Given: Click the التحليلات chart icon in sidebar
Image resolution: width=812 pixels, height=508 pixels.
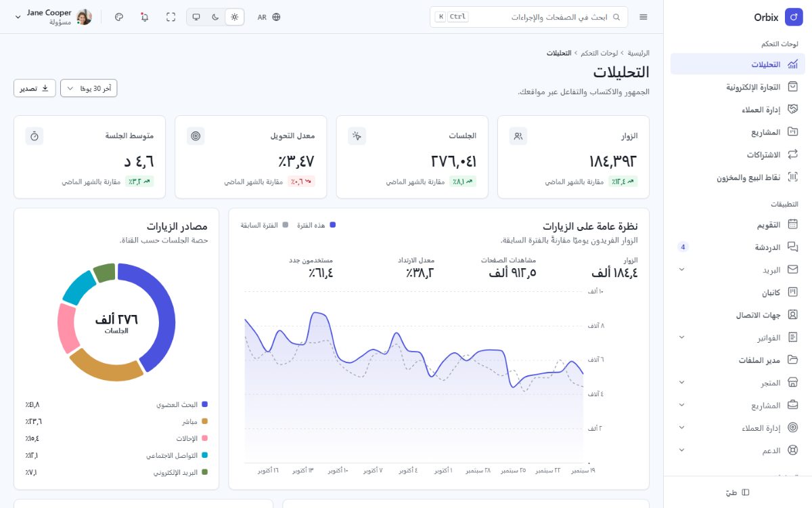Looking at the screenshot, I should [793, 64].
